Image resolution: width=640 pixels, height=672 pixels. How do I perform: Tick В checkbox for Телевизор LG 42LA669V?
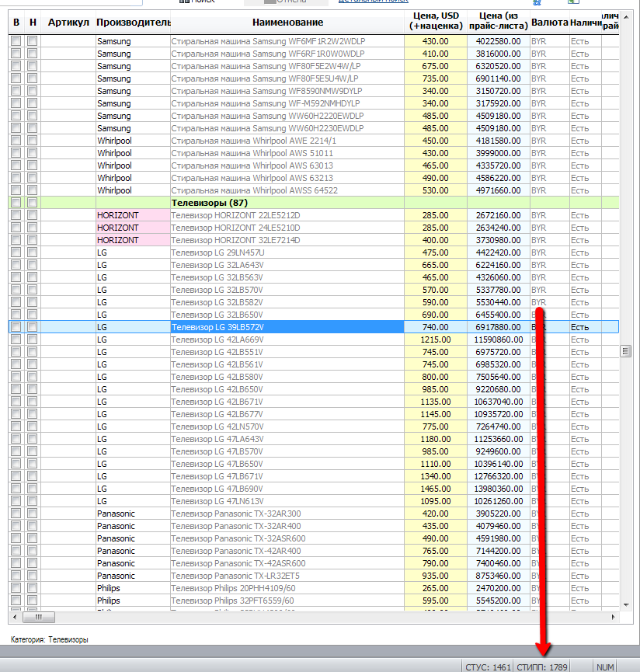point(16,339)
